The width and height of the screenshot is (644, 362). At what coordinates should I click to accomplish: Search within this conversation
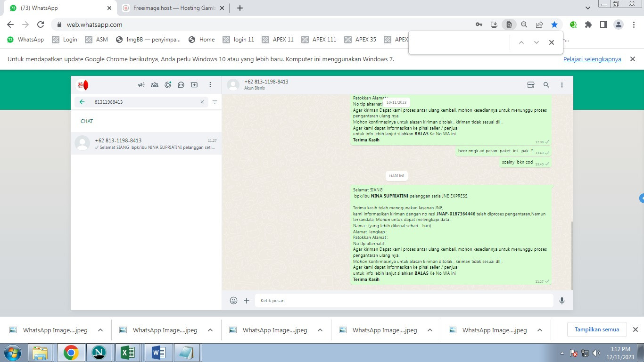tap(546, 85)
